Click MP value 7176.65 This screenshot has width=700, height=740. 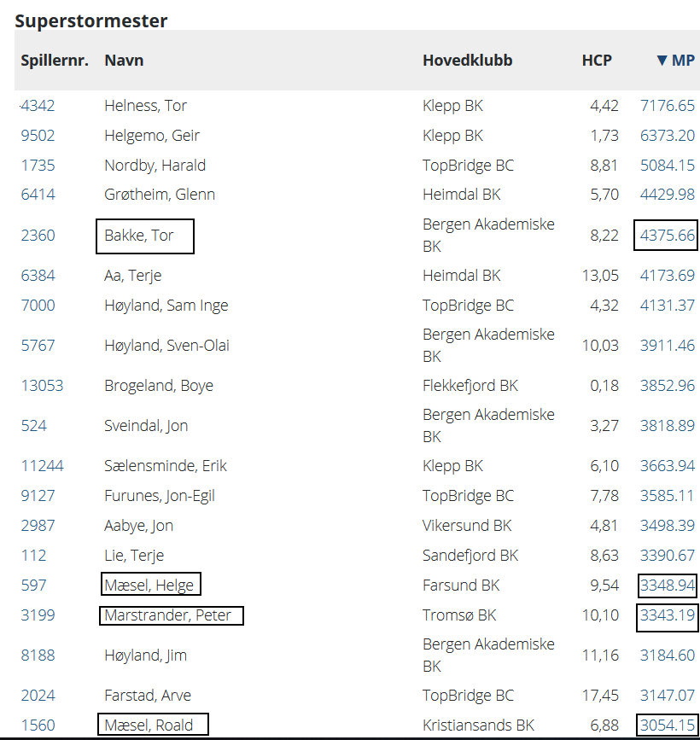(668, 106)
